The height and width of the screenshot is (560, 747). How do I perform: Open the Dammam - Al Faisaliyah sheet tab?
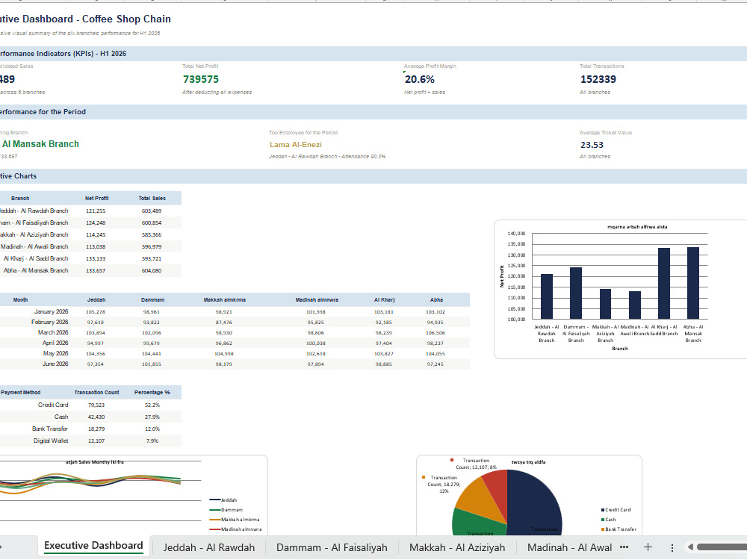tap(332, 547)
